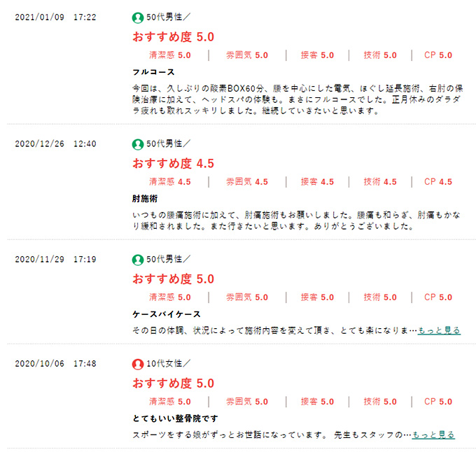Click the green avatar icon on the 2021/01/09 review

click(138, 17)
